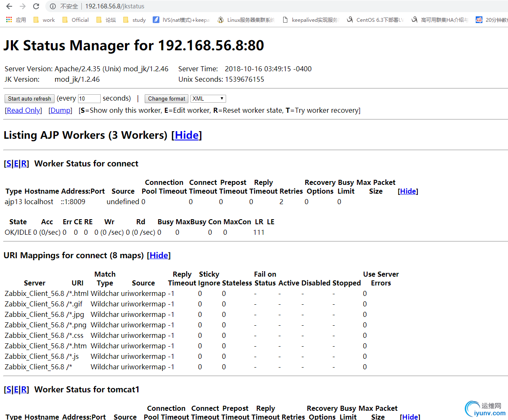Click Unix Seconds 1539676155 value
Screen dimensions: 508x420
coord(245,79)
